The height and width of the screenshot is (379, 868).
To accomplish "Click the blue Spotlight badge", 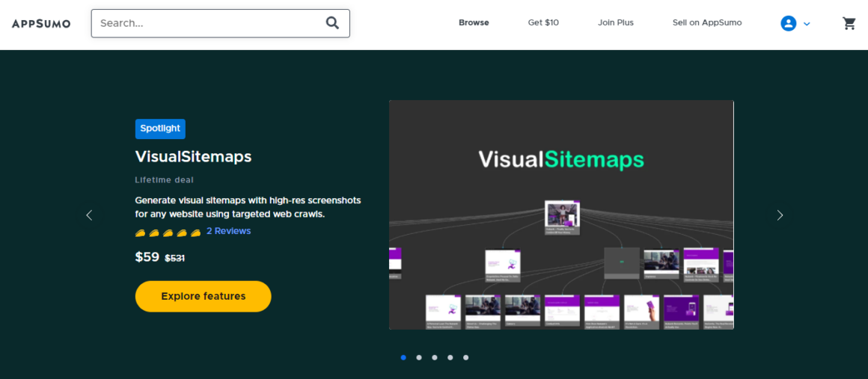I will [x=160, y=129].
